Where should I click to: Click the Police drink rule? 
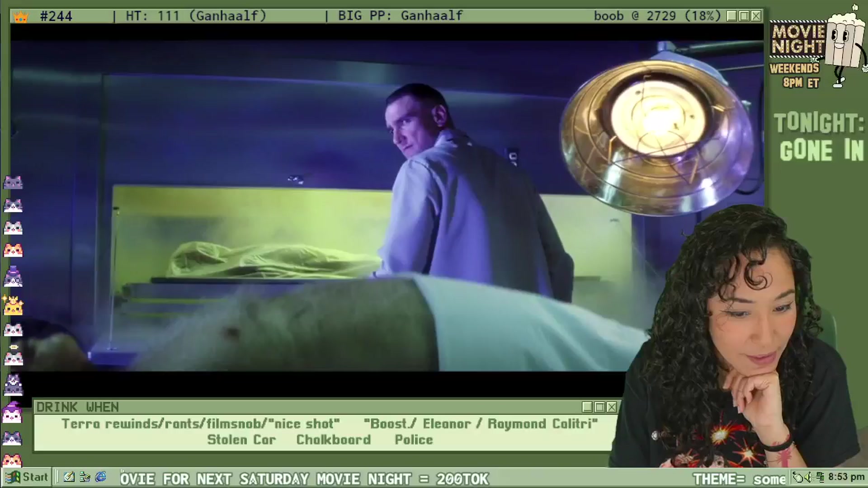414,440
